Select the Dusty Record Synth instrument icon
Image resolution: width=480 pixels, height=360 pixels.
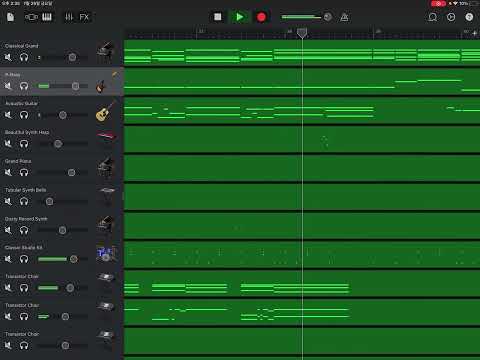click(x=105, y=224)
